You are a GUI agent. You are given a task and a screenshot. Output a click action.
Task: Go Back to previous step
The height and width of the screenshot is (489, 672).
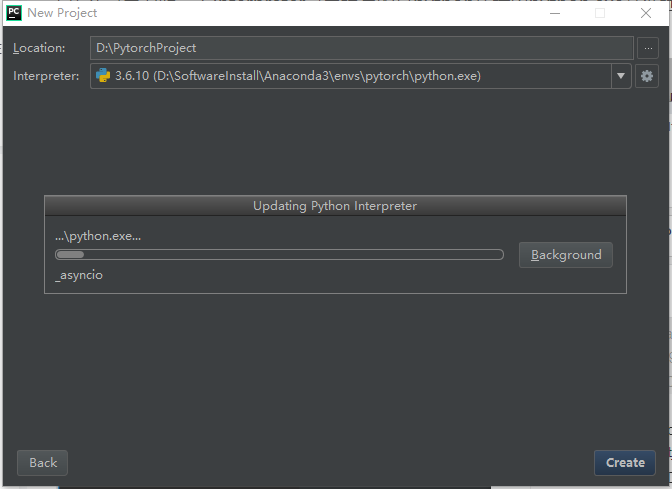(42, 462)
